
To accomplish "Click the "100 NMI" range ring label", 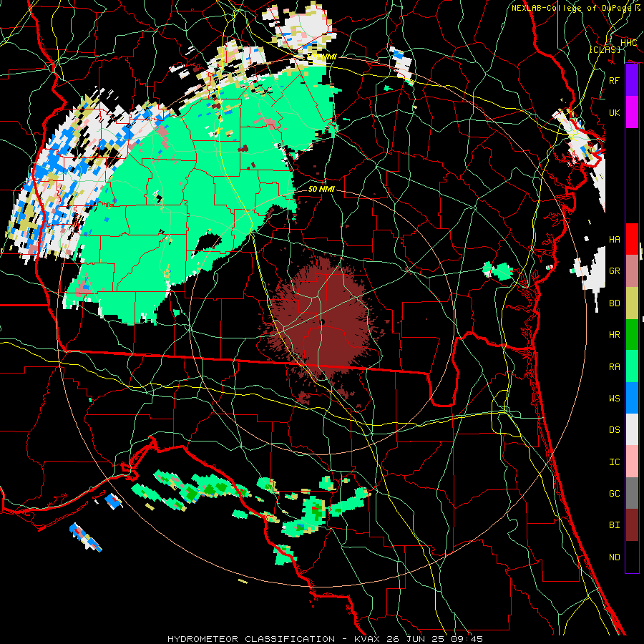I will 322,57.
